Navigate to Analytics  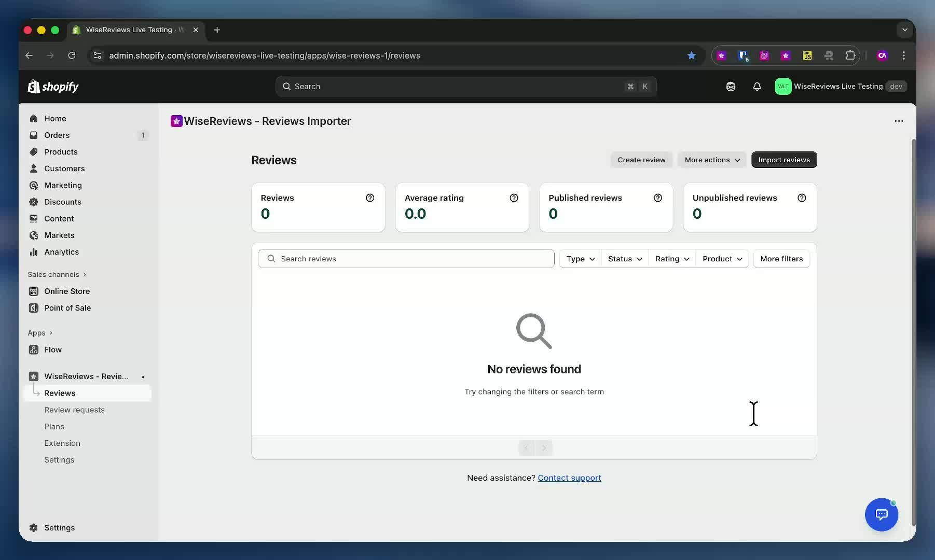[x=88, y=252]
